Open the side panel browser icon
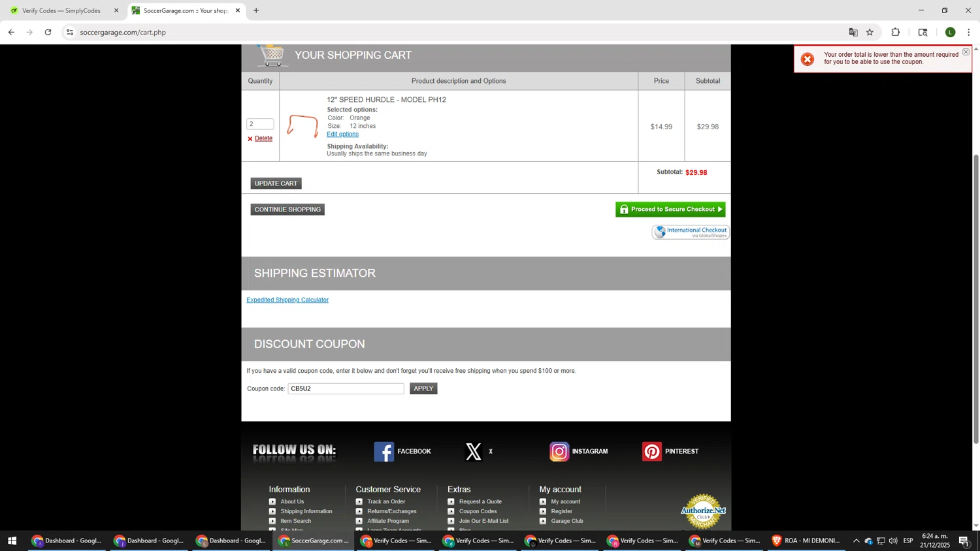 tap(923, 32)
